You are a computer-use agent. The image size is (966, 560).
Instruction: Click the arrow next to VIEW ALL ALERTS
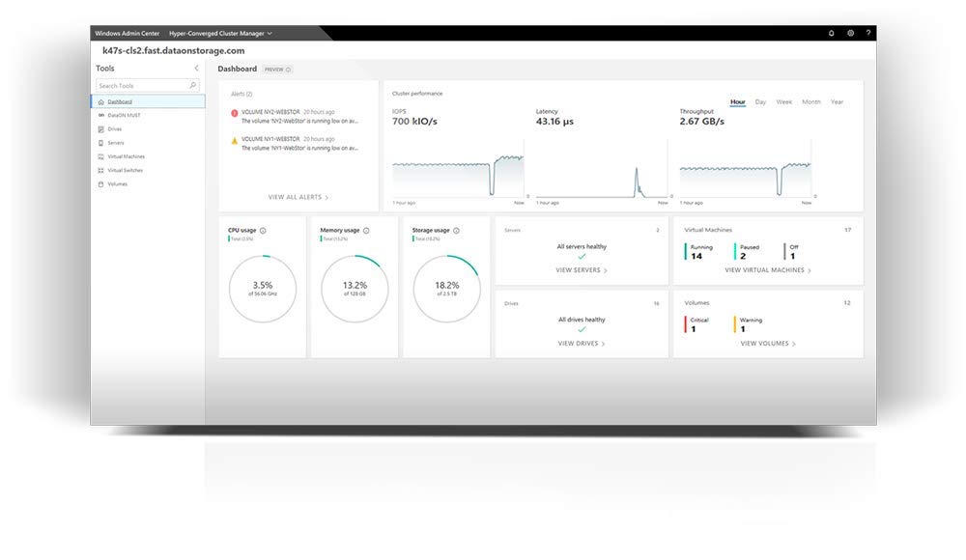[327, 197]
